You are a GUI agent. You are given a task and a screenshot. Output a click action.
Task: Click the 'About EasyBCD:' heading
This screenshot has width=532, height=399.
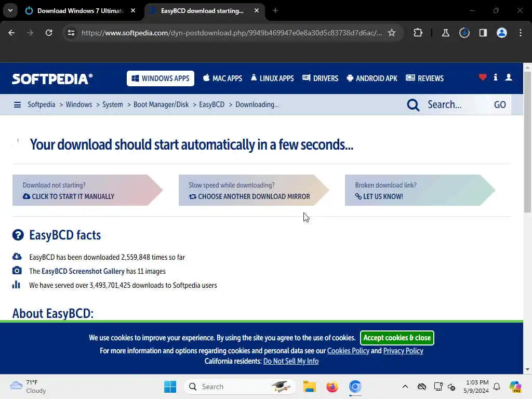click(52, 313)
